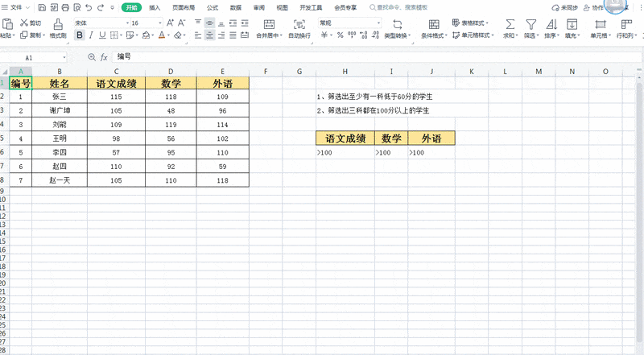The image size is (644, 355).
Task: Click the fill color bucket icon
Action: [146, 35]
